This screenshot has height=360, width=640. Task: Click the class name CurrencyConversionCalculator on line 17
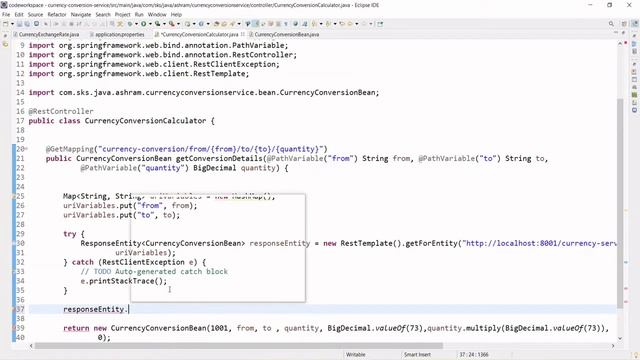pos(145,121)
